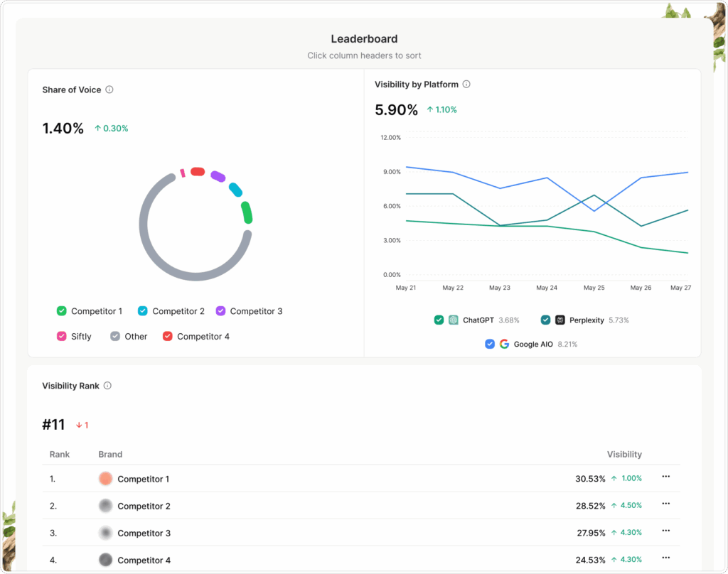
Task: Click the May 24 label on the chart axis
Action: pyautogui.click(x=547, y=288)
